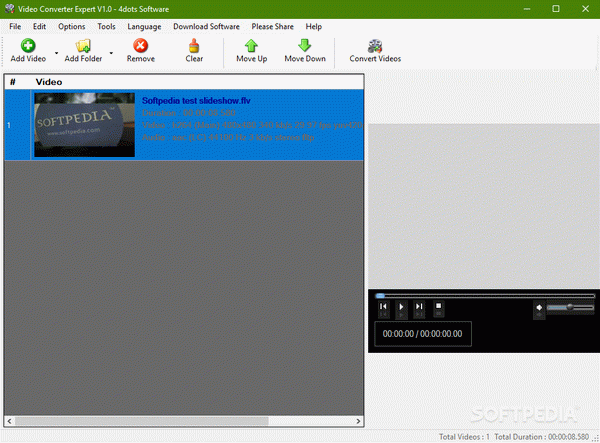Viewport: 600px width, 443px height.
Task: Click row number 1 in the list
Action: pos(9,125)
